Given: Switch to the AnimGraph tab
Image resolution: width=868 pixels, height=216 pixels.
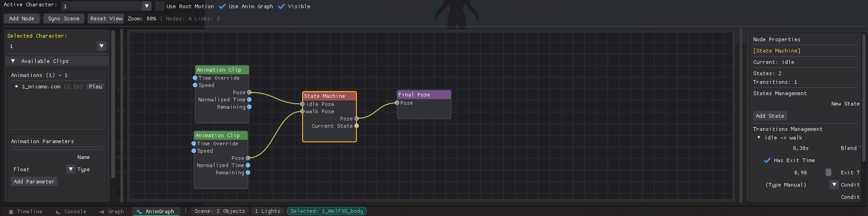Looking at the screenshot, I should coord(156,211).
